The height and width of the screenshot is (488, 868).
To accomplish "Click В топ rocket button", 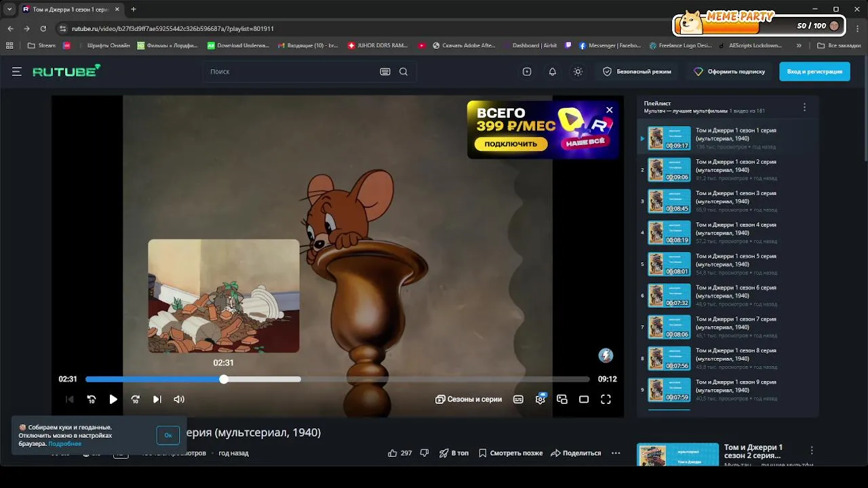I will click(x=454, y=453).
